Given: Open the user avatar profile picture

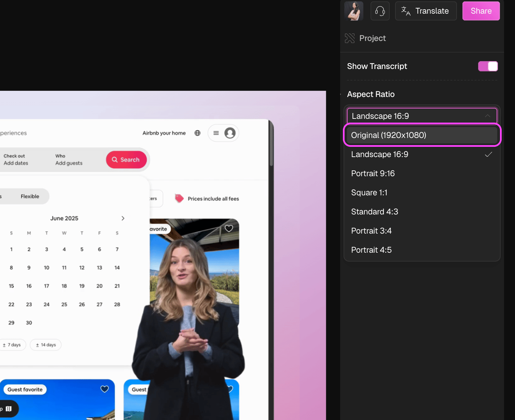Looking at the screenshot, I should pyautogui.click(x=354, y=11).
